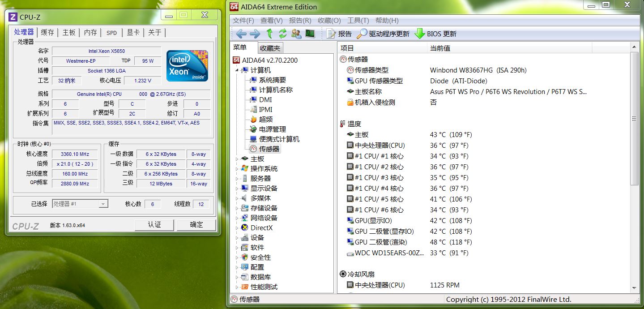Open 报告 (Report) from AIDA64 toolbar
644x309 pixels.
[339, 34]
